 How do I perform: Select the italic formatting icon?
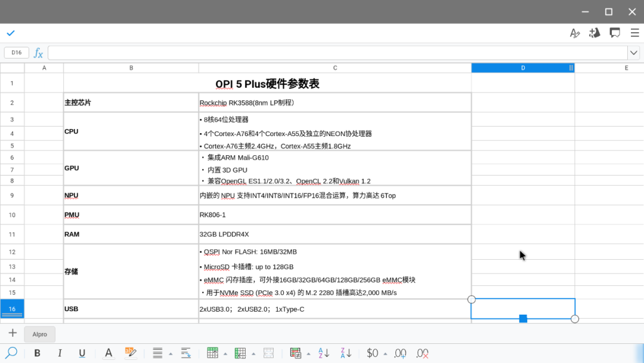60,353
